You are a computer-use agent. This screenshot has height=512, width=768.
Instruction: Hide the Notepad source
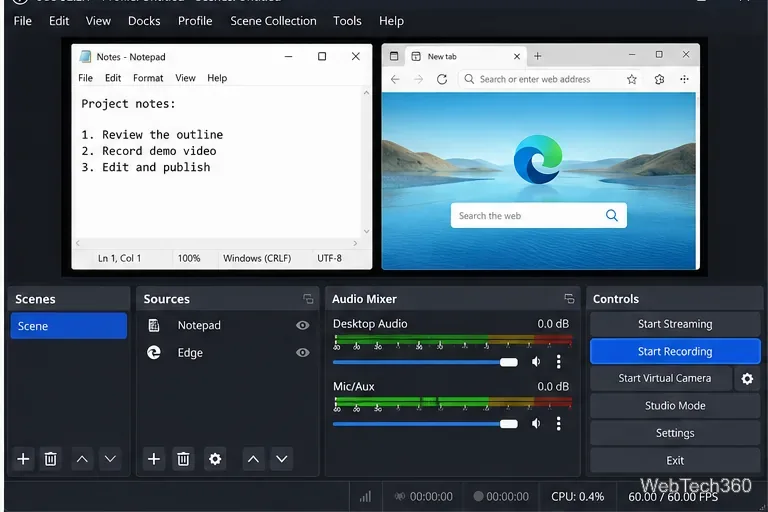303,325
